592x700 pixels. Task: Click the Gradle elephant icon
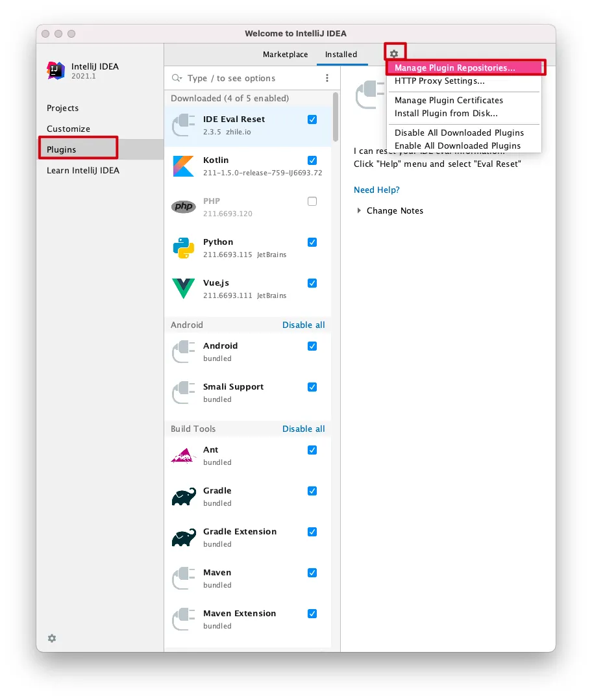[184, 496]
